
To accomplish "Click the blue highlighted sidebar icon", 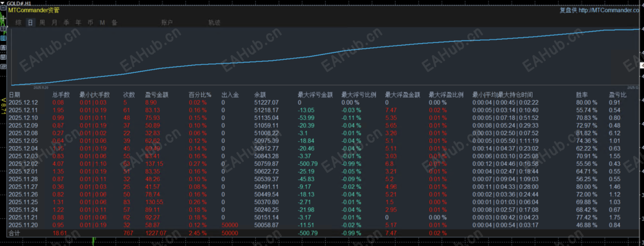I will [3, 38].
